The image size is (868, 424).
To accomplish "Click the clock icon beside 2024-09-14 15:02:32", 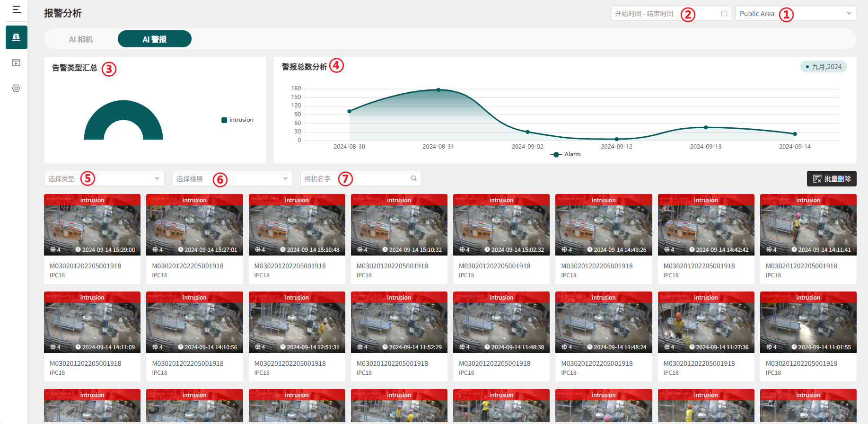I will (487, 249).
